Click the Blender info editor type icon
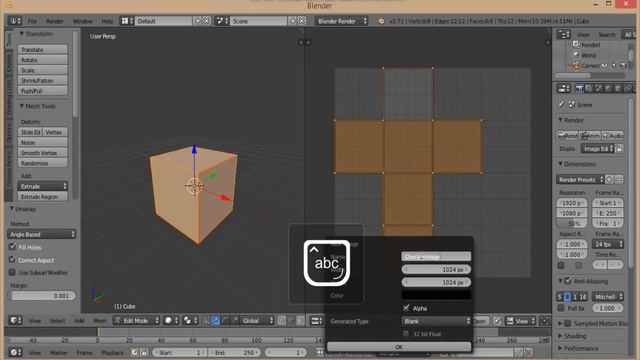The height and width of the screenshot is (360, 640). pyautogui.click(x=14, y=21)
